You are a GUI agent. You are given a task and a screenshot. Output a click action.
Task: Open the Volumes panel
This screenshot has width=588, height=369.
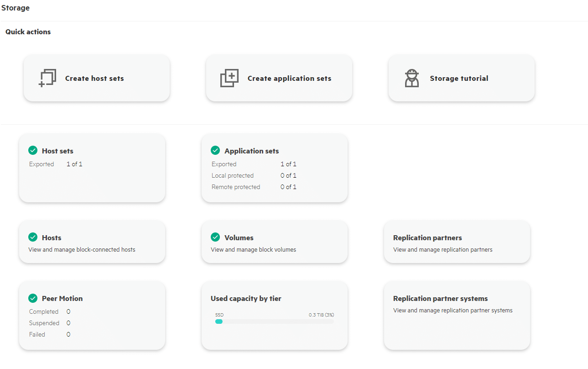pyautogui.click(x=274, y=242)
